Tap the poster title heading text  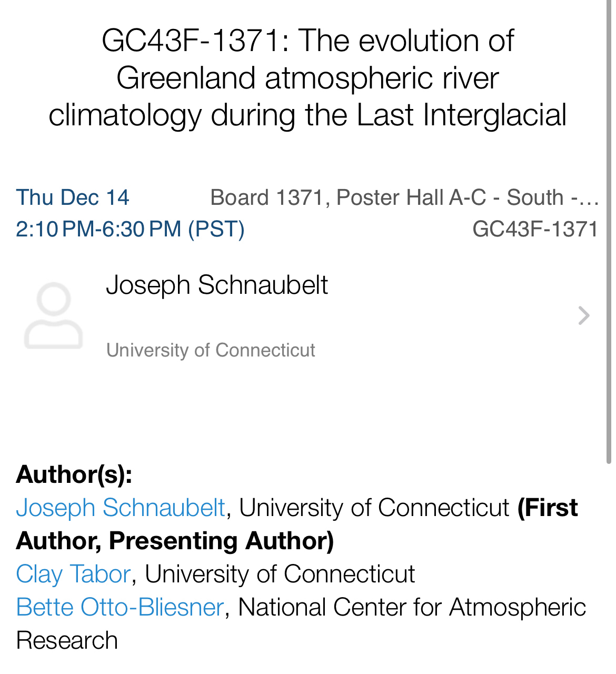pyautogui.click(x=307, y=78)
